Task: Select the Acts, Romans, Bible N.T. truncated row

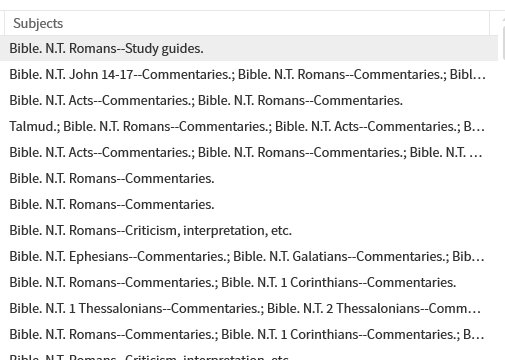Action: [x=249, y=152]
